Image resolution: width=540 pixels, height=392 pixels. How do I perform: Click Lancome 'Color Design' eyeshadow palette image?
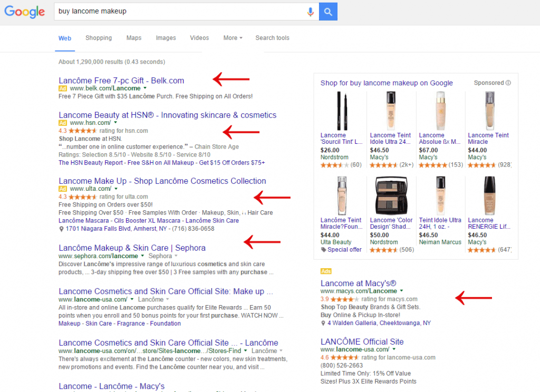[x=391, y=195]
